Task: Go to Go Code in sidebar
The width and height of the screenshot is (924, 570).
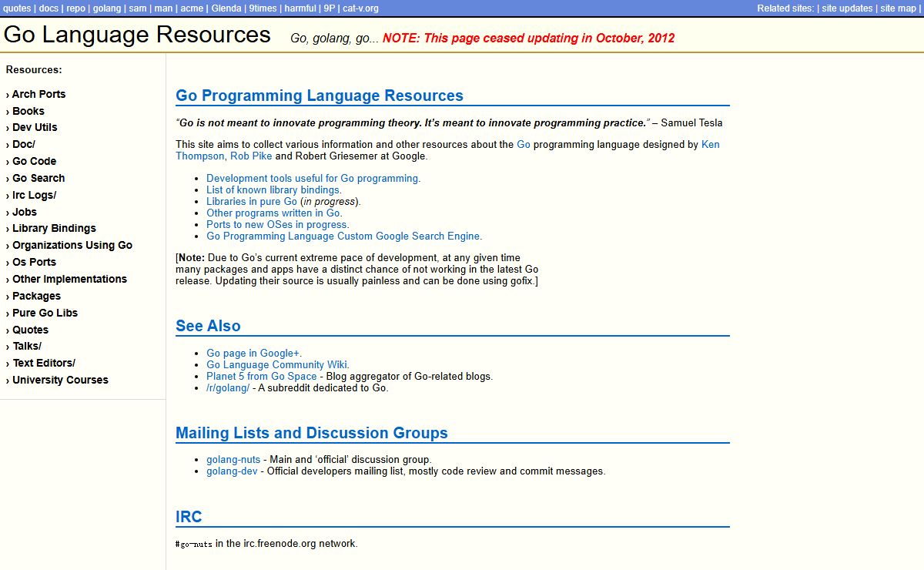Action: click(x=34, y=161)
